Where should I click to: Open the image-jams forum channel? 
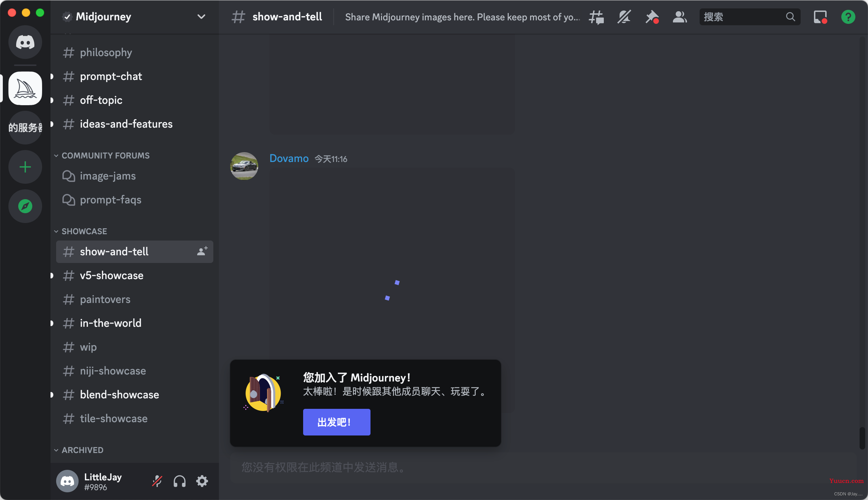(108, 176)
